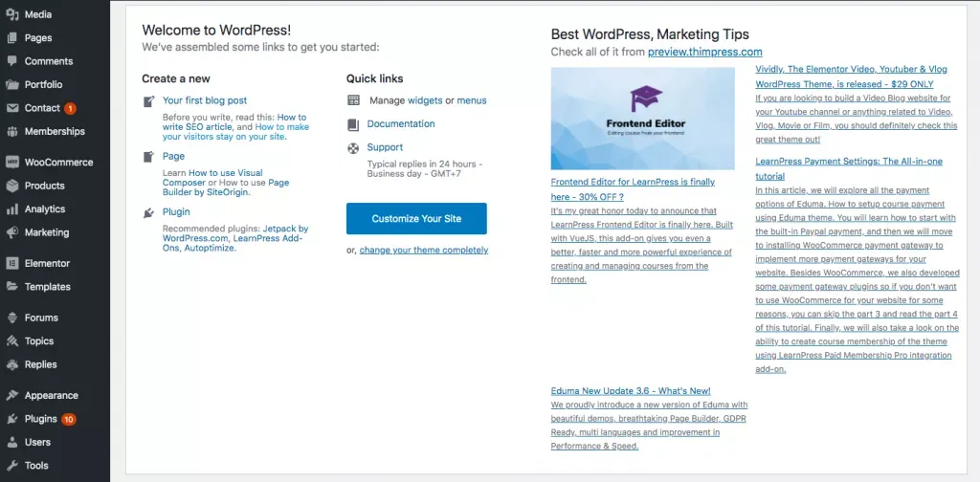Visit the preview.thimpress.com link
Image resolution: width=980 pixels, height=482 pixels.
click(x=705, y=52)
